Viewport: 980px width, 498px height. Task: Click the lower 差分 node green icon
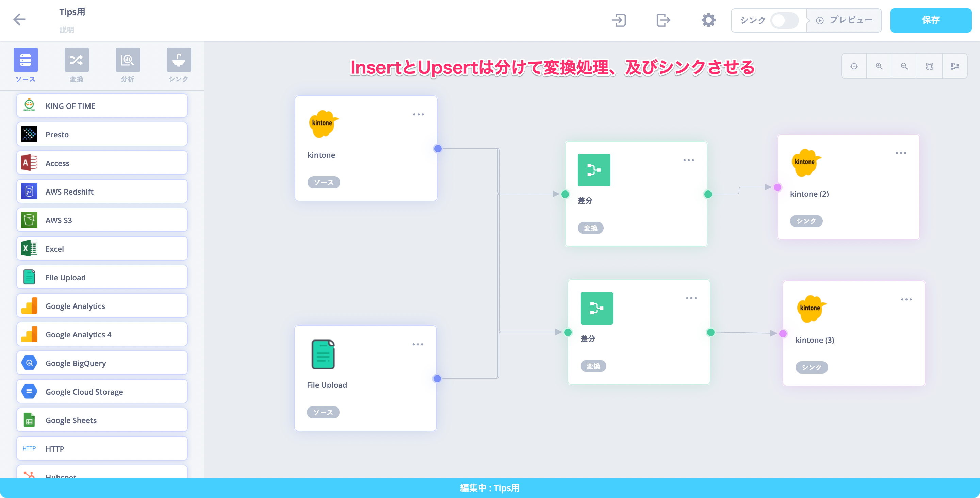tap(597, 308)
